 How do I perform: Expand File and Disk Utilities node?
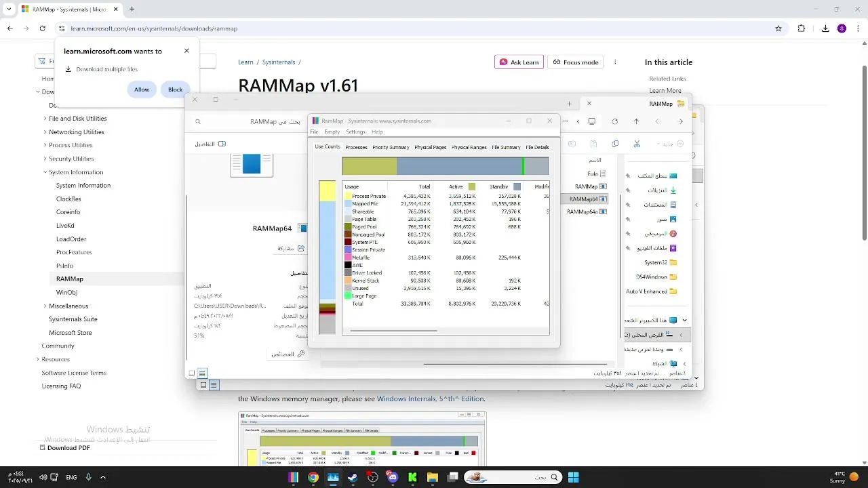45,119
